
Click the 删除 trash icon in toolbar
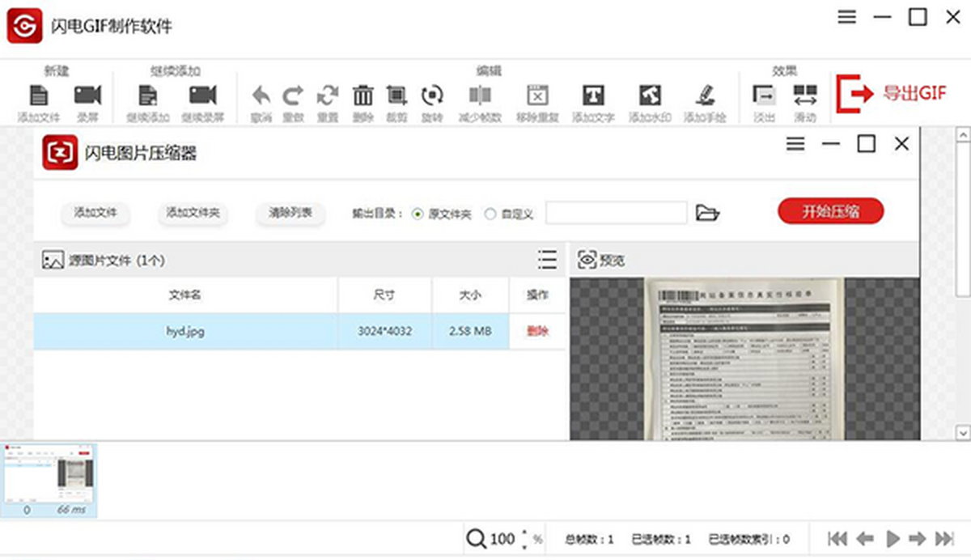pos(363,96)
